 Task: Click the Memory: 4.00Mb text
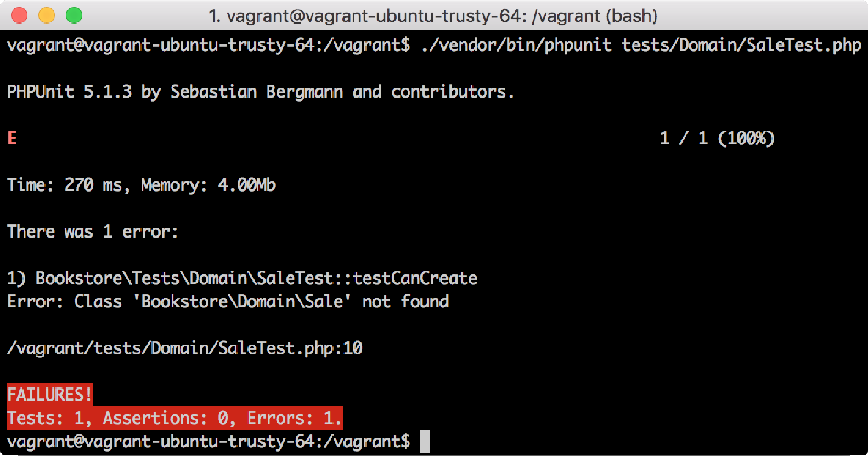[208, 185]
